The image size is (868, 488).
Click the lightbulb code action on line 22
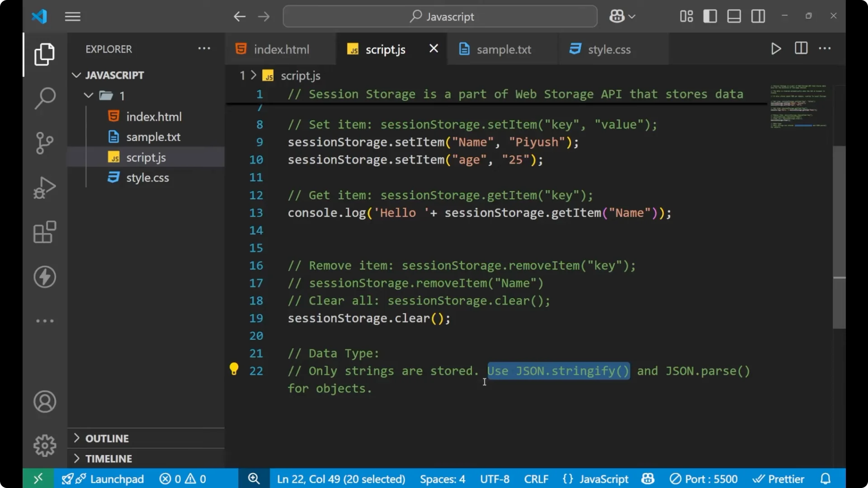[x=234, y=369]
